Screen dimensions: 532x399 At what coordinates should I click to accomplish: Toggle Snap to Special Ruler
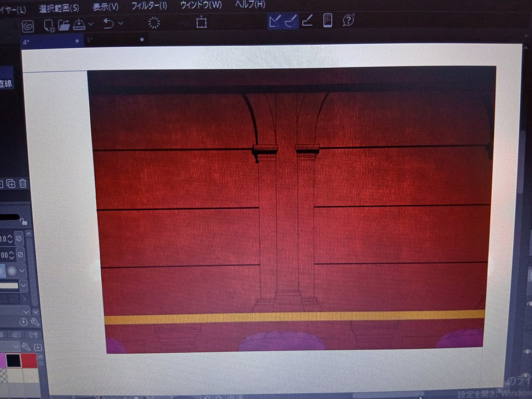[290, 21]
